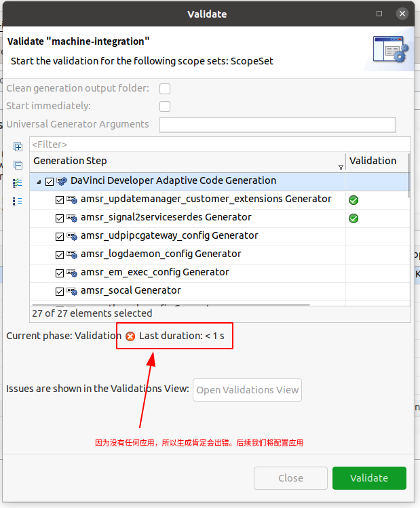Click the horizontal scrollbar of generator list
The image size is (420, 508).
(x=171, y=305)
